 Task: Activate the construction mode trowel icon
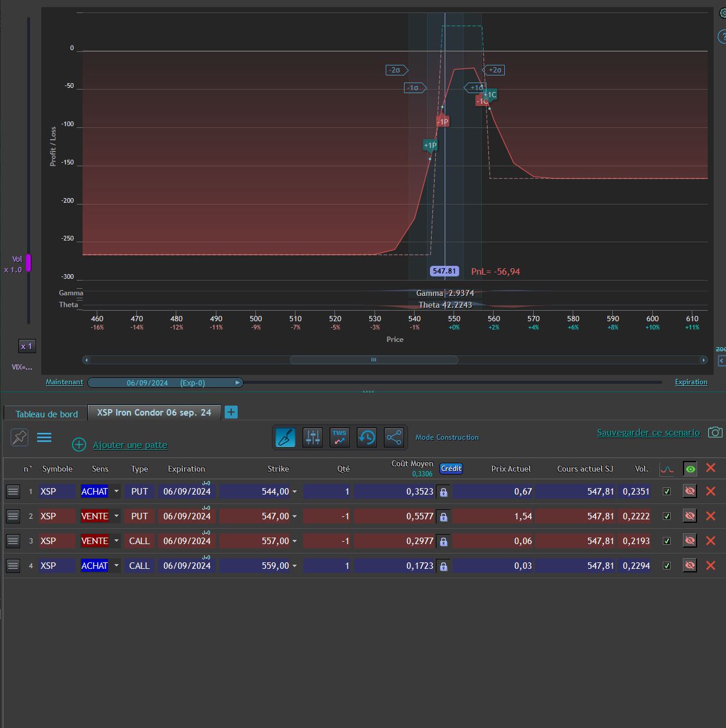pyautogui.click(x=285, y=437)
